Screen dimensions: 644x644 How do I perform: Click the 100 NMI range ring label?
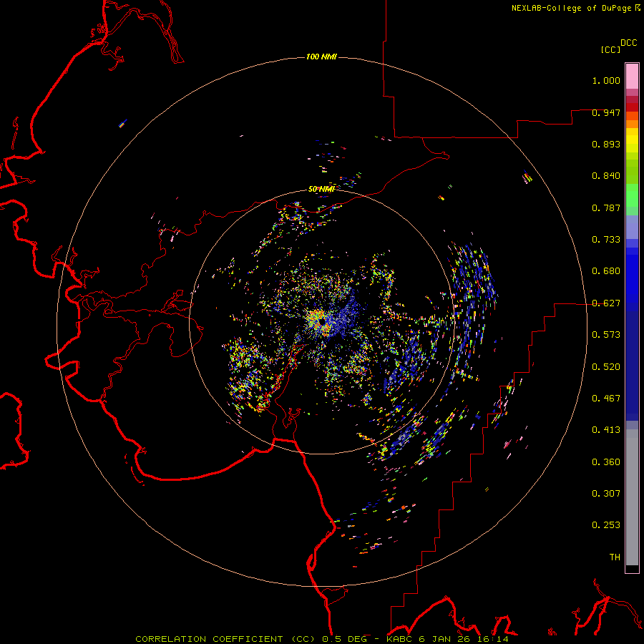321,57
